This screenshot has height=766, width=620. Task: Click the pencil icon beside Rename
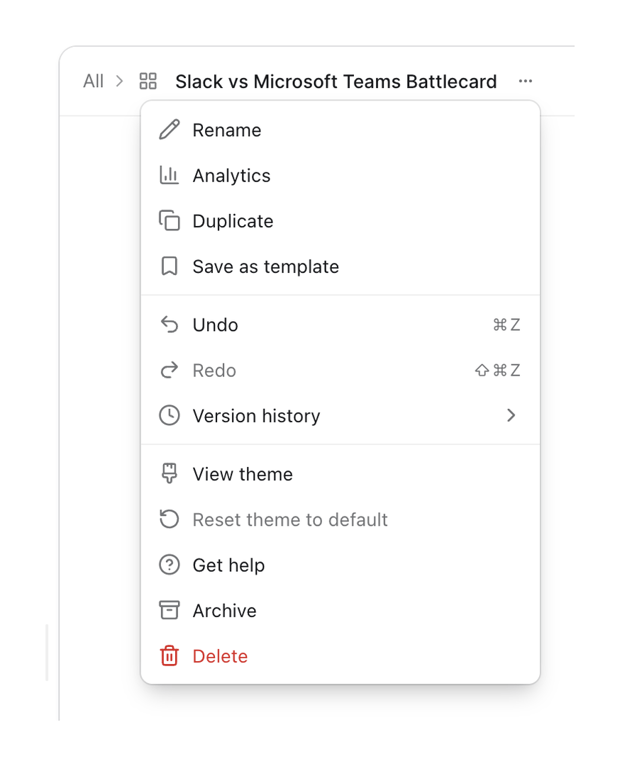click(169, 130)
